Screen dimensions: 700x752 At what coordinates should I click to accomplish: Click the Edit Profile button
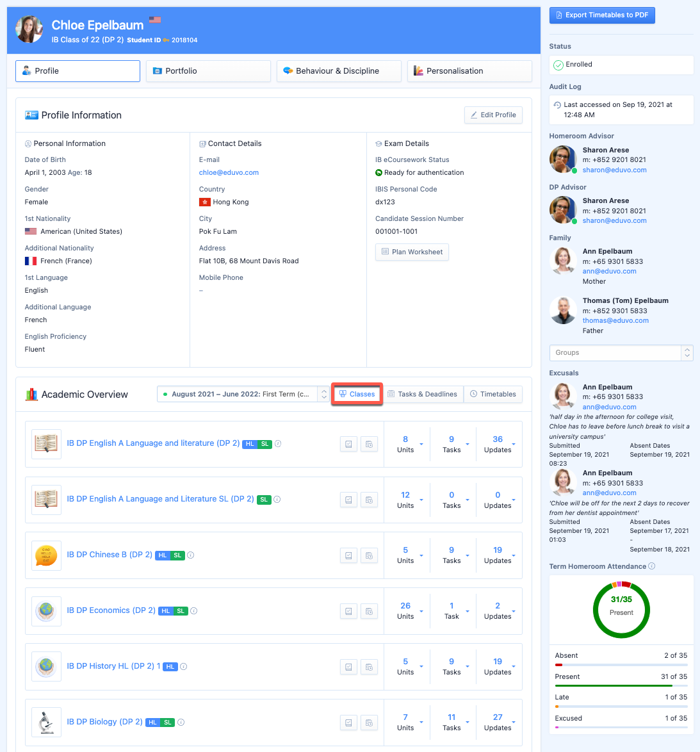[493, 115]
